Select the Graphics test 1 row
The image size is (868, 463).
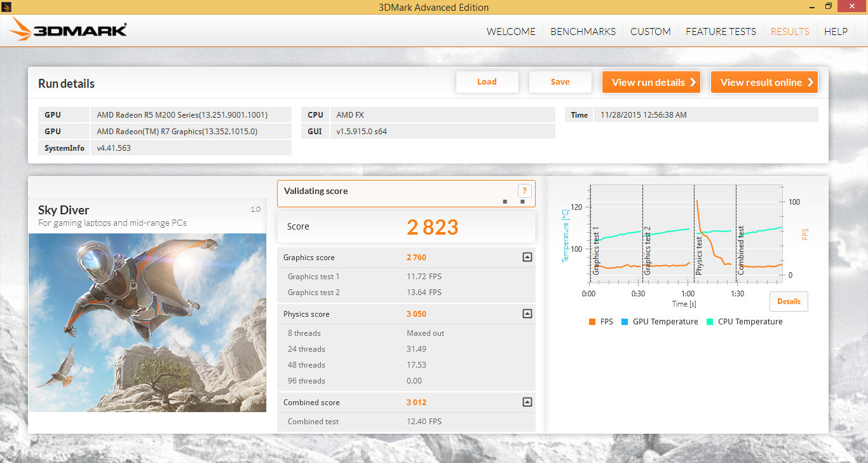coord(406,277)
